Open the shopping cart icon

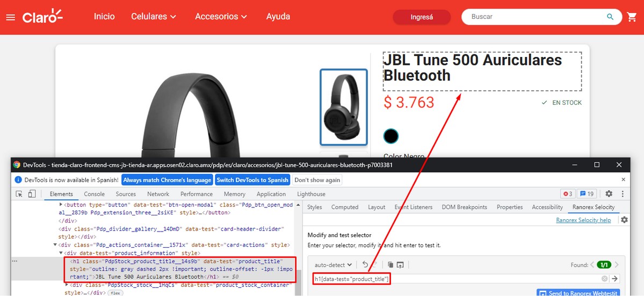tap(631, 17)
